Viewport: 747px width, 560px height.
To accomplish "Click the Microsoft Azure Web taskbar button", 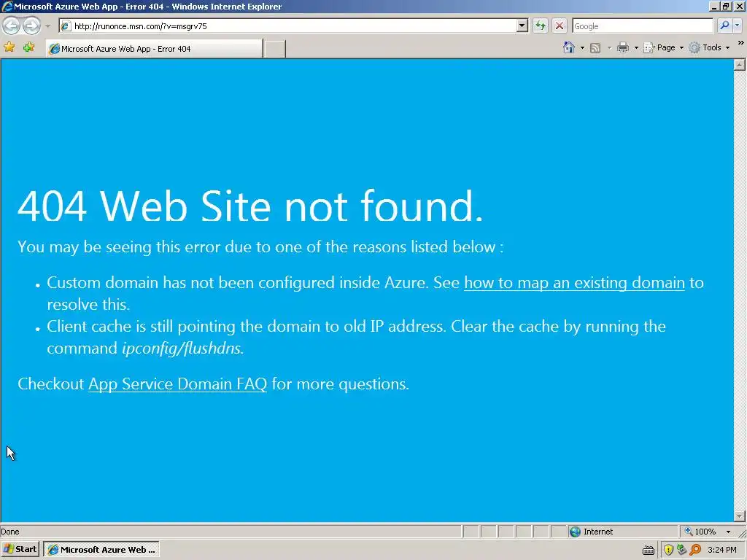I will point(101,550).
